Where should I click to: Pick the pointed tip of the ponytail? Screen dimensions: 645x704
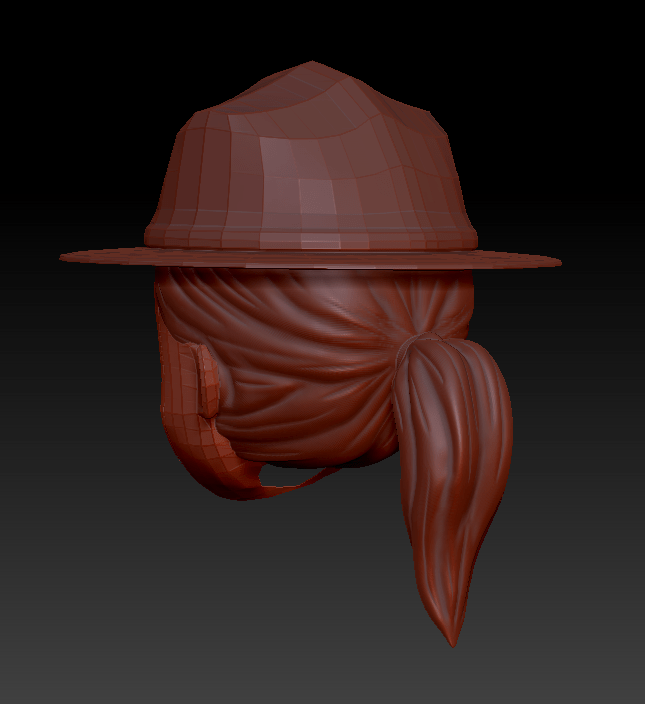tap(455, 640)
